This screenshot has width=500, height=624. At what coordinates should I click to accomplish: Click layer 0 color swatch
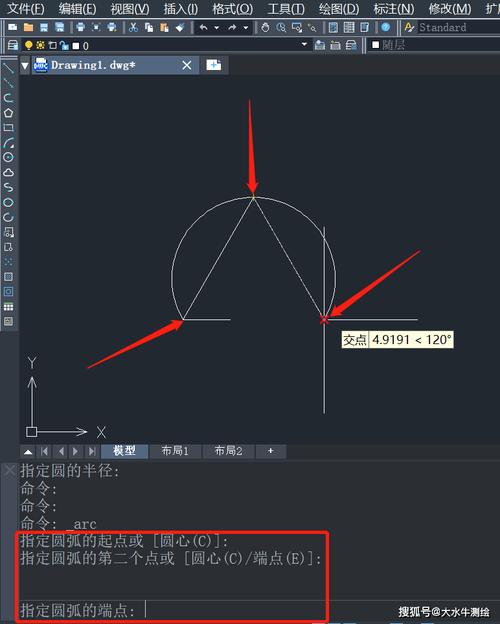point(76,46)
